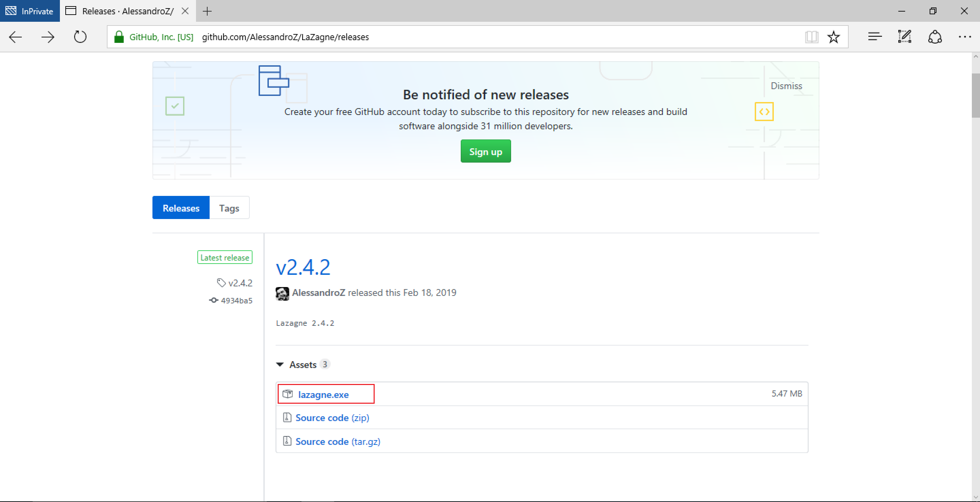Restore down the browser window
The height and width of the screenshot is (502, 980).
[933, 11]
